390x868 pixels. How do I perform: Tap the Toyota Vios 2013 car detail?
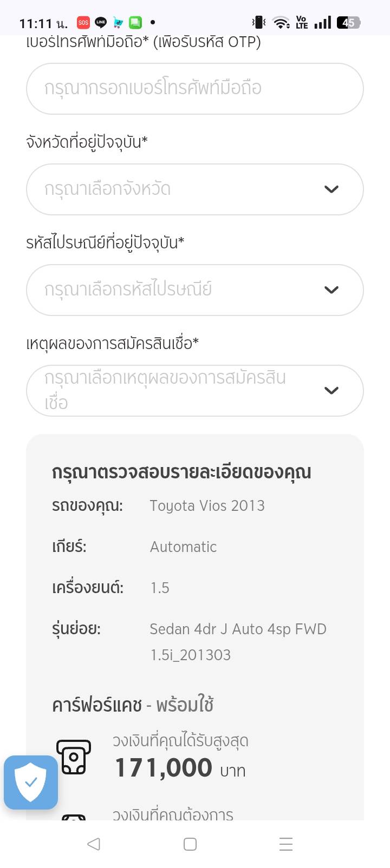point(207,505)
